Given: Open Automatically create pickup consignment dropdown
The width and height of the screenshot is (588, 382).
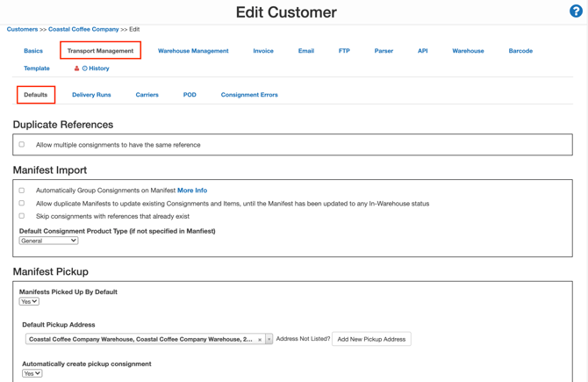Looking at the screenshot, I should click(32, 373).
